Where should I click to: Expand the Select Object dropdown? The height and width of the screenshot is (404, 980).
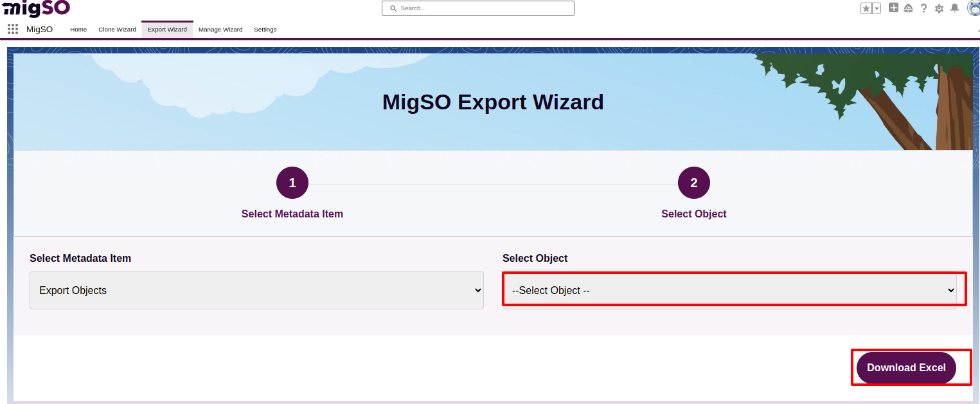pos(729,290)
